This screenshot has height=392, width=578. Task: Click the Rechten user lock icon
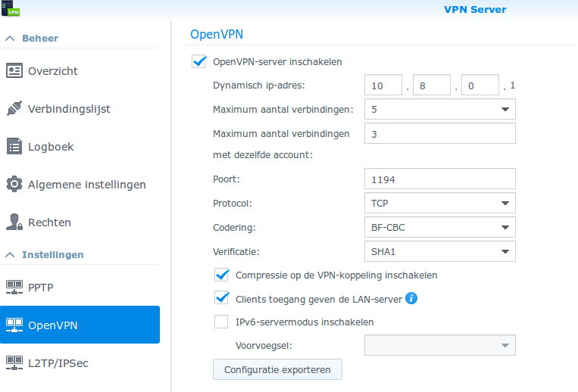(14, 222)
